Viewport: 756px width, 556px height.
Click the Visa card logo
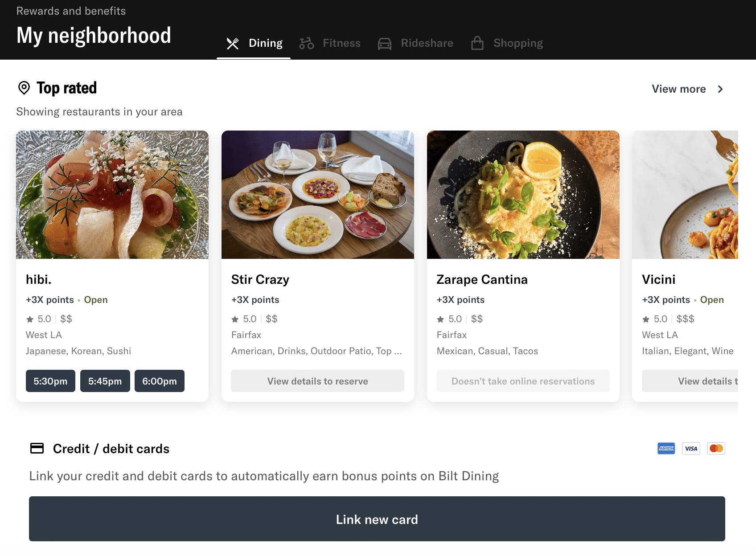click(691, 448)
